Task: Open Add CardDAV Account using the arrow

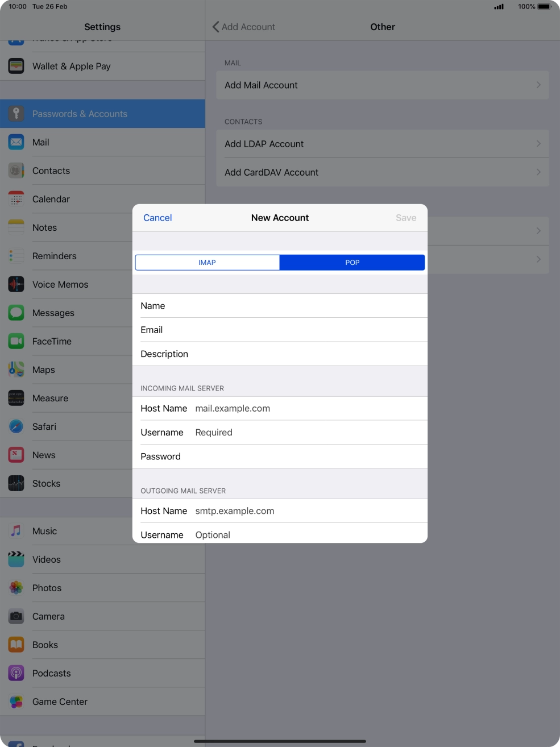Action: click(x=538, y=172)
